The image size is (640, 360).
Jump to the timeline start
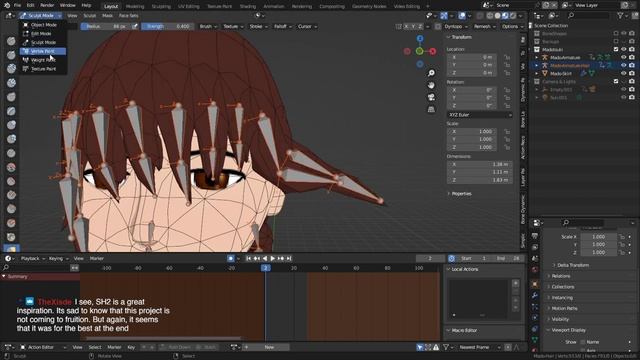(249, 258)
